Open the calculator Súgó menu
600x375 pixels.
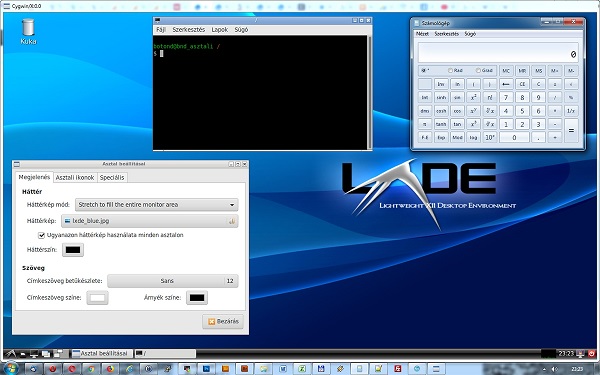pos(470,34)
